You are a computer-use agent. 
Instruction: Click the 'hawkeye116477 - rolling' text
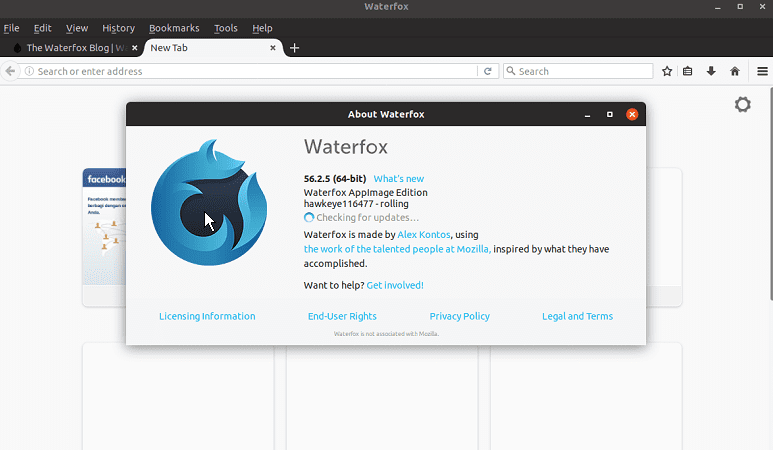pos(356,204)
